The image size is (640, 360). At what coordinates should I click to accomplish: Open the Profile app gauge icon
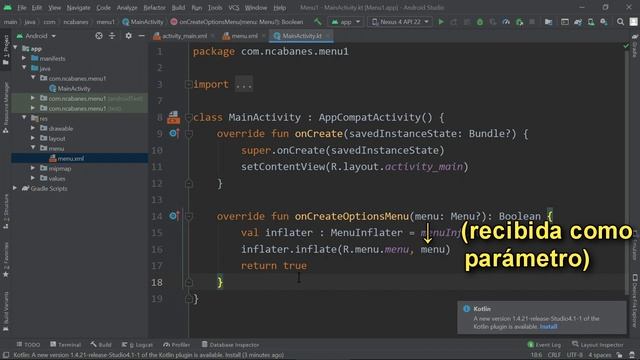pos(506,22)
